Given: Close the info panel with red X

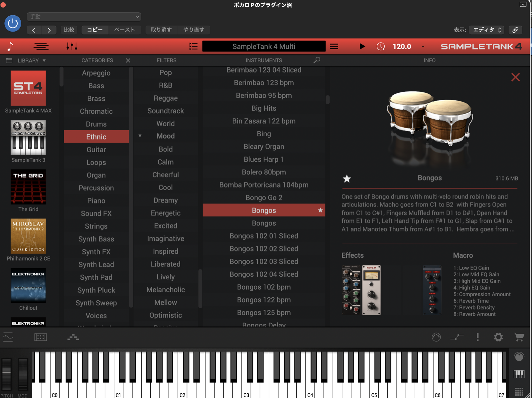Looking at the screenshot, I should (515, 77).
